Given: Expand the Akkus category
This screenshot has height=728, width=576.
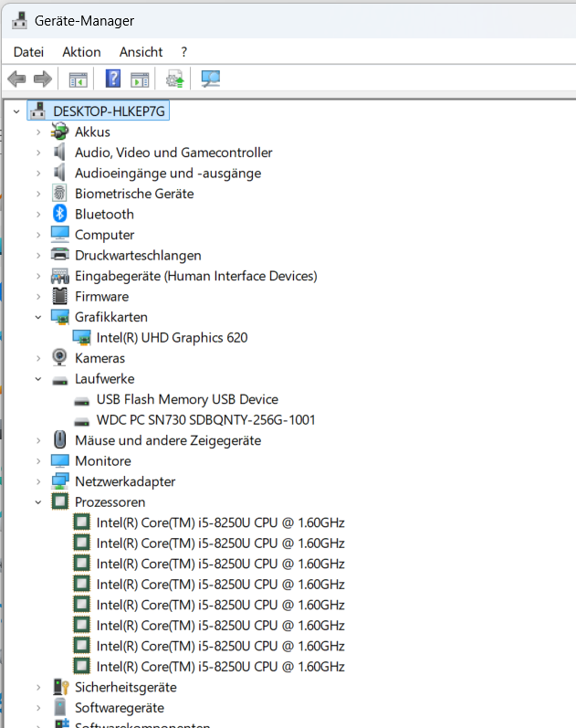Looking at the screenshot, I should point(38,132).
